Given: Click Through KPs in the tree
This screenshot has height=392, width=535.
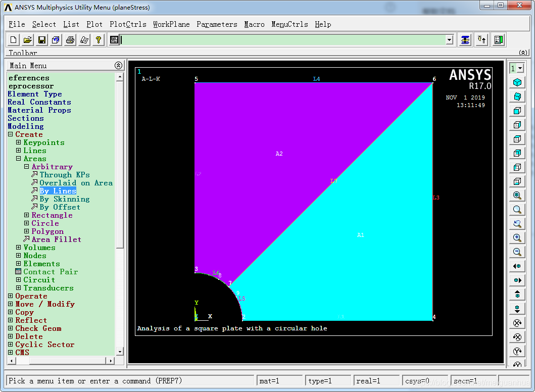Looking at the screenshot, I should 65,175.
